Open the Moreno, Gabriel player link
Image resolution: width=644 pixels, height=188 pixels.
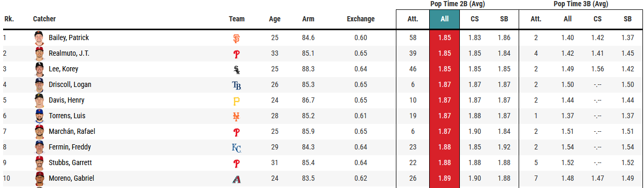pos(71,179)
